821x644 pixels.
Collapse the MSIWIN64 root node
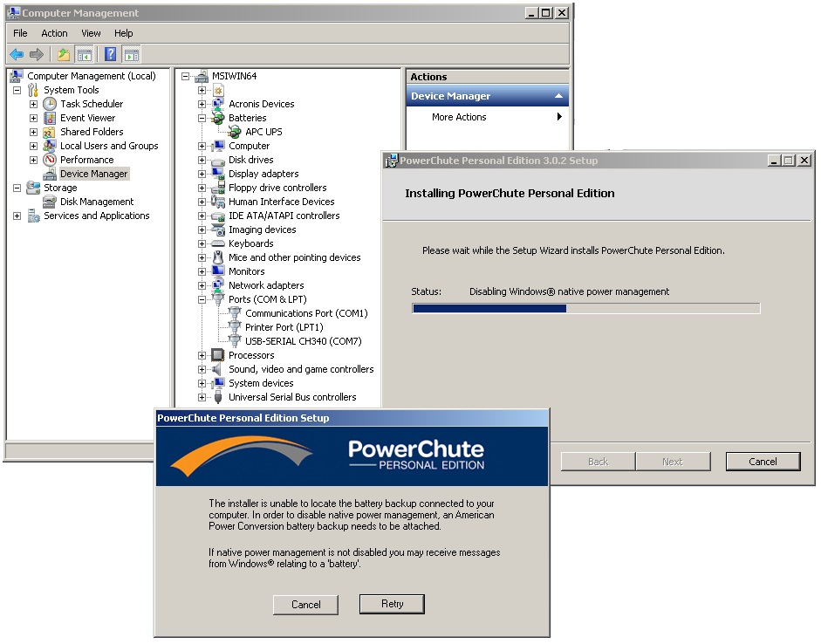pos(185,76)
